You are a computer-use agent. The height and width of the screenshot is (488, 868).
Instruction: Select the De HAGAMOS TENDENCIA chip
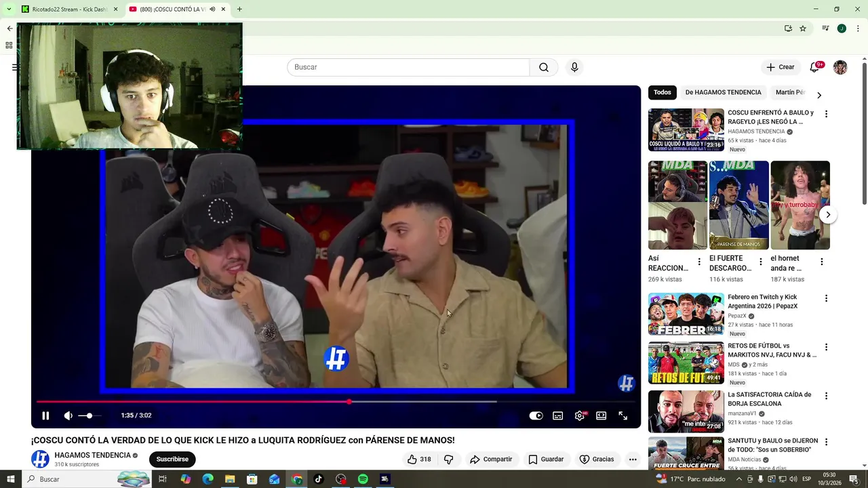723,92
